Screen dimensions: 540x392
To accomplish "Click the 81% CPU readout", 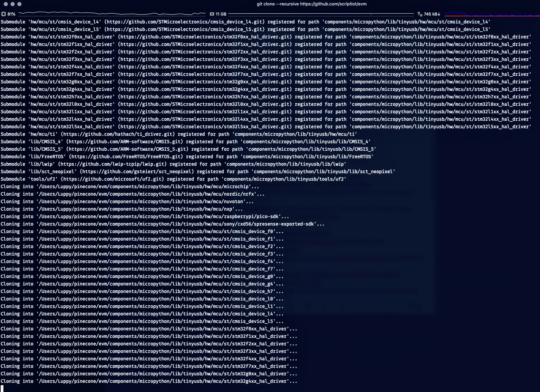I will [x=12, y=14].
